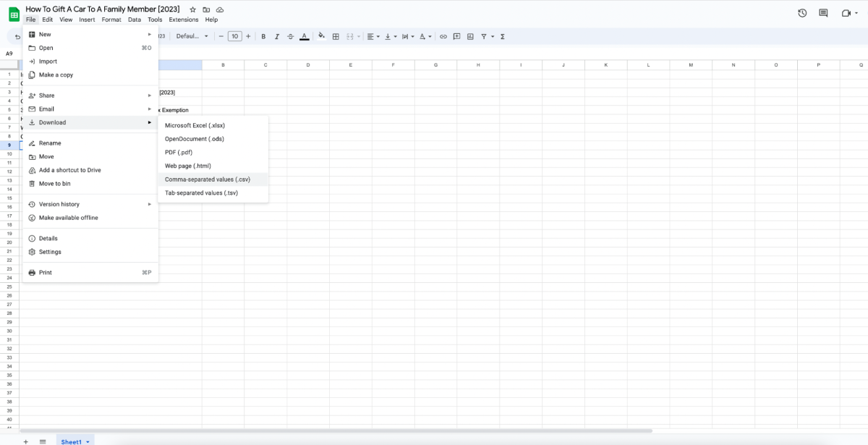Screen dimensions: 868x445
Task: Click the document title text
Action: (x=103, y=9)
